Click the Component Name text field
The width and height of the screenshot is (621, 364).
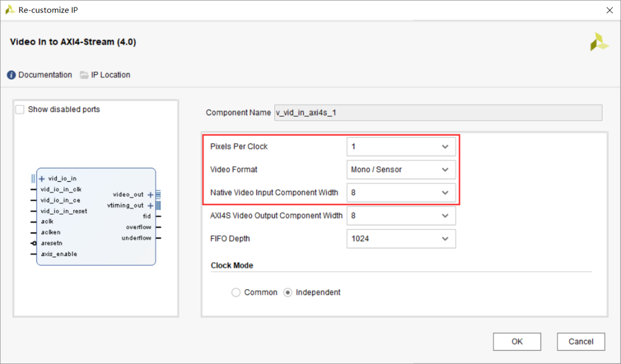tap(437, 113)
